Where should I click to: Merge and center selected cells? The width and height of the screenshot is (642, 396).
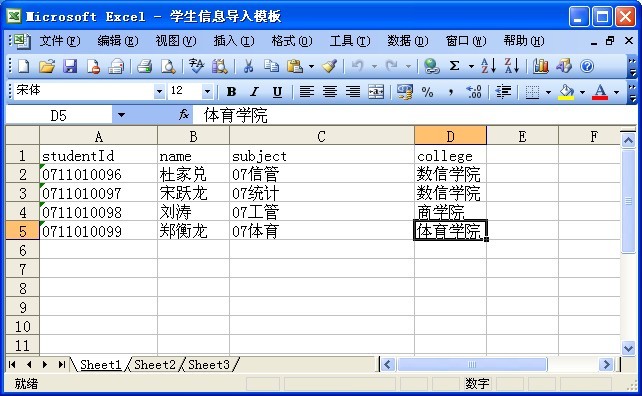376,92
